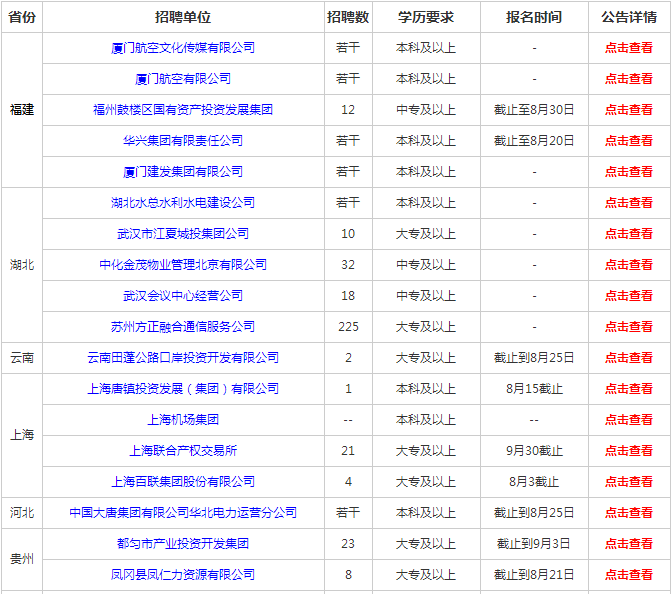Image resolution: width=672 pixels, height=594 pixels.
Task: Click the 截止到8月21日 deadline cell
Action: 534,575
